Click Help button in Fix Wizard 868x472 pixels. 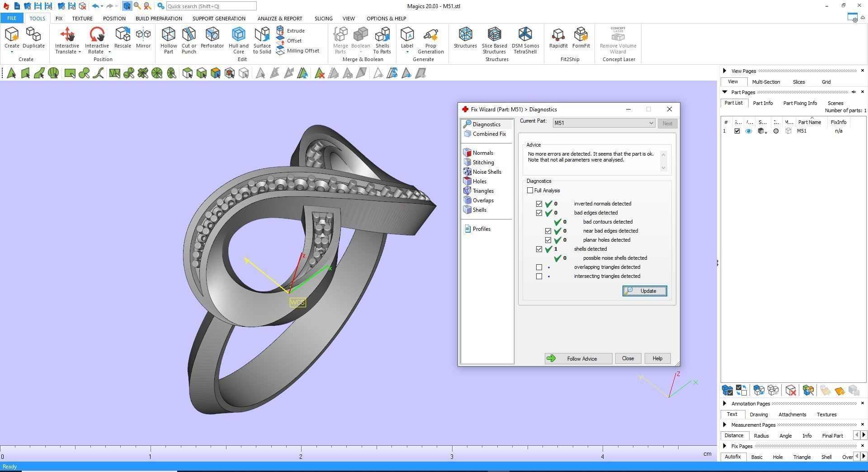[657, 358]
